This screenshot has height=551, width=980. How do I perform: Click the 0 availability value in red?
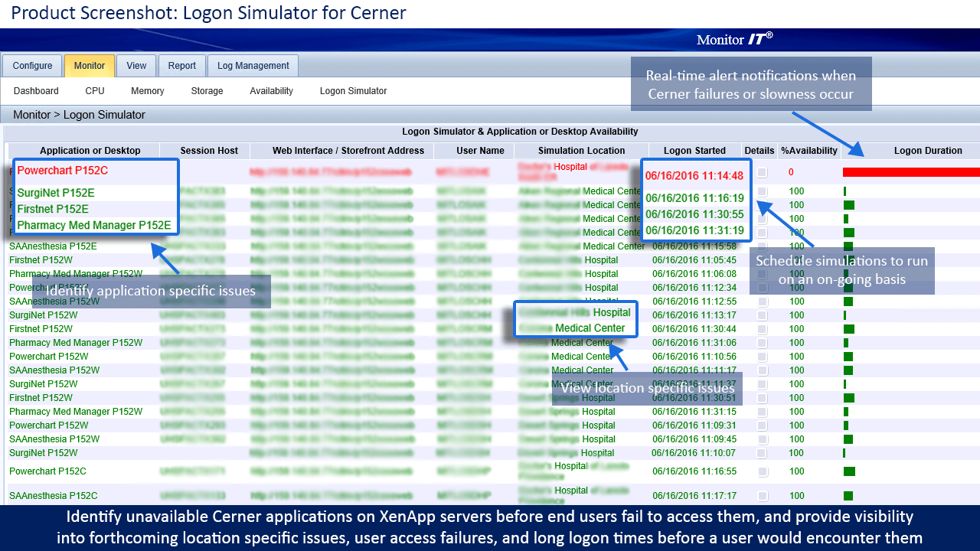pos(791,173)
